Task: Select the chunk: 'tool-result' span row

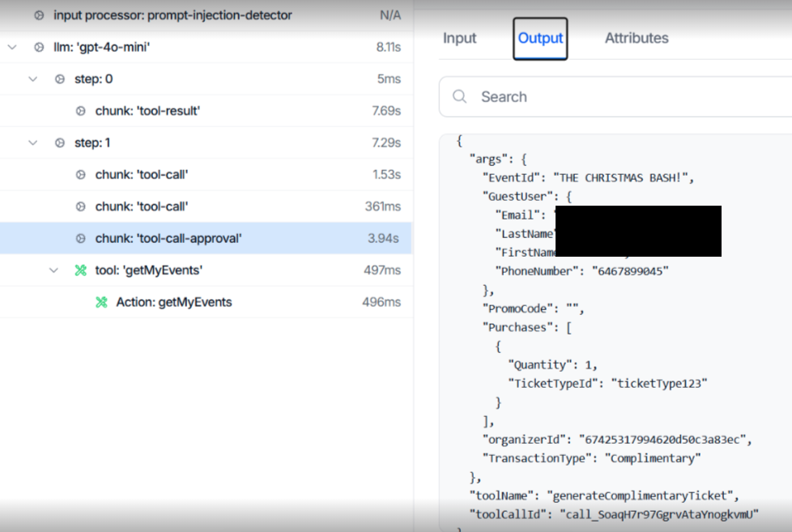Action: [202, 110]
